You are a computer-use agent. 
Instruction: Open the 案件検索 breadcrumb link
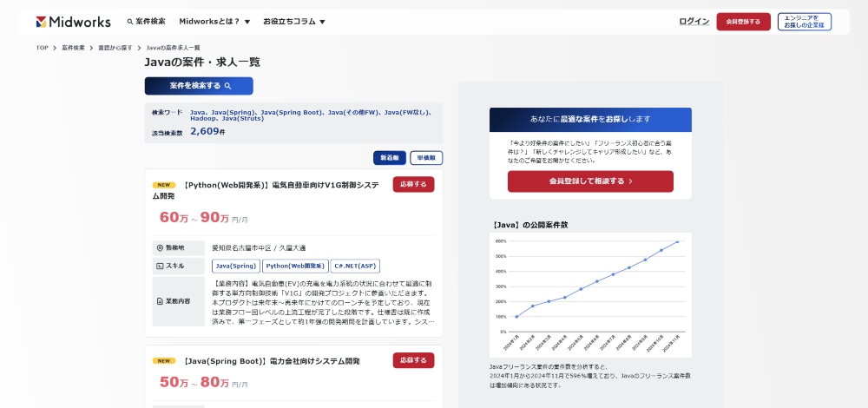point(73,48)
